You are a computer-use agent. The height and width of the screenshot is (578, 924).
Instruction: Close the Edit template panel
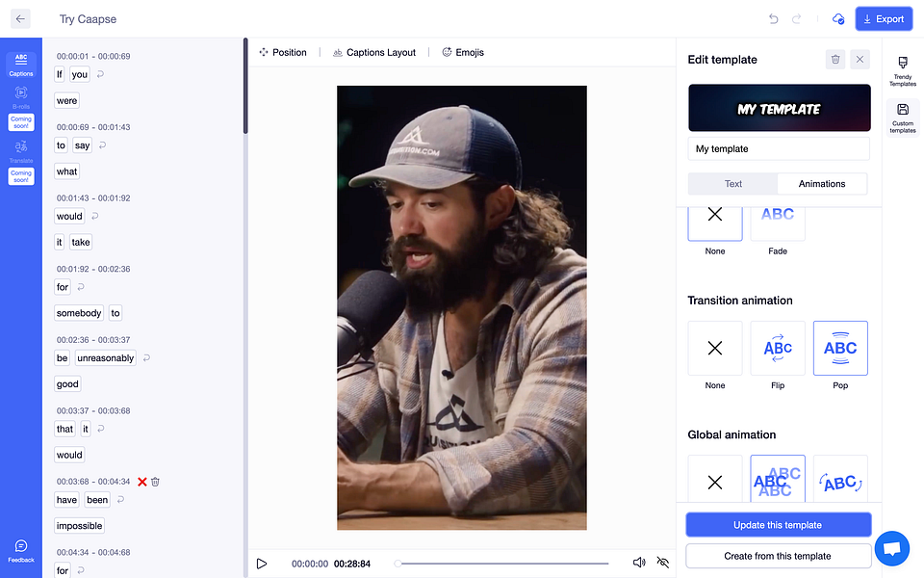point(860,59)
